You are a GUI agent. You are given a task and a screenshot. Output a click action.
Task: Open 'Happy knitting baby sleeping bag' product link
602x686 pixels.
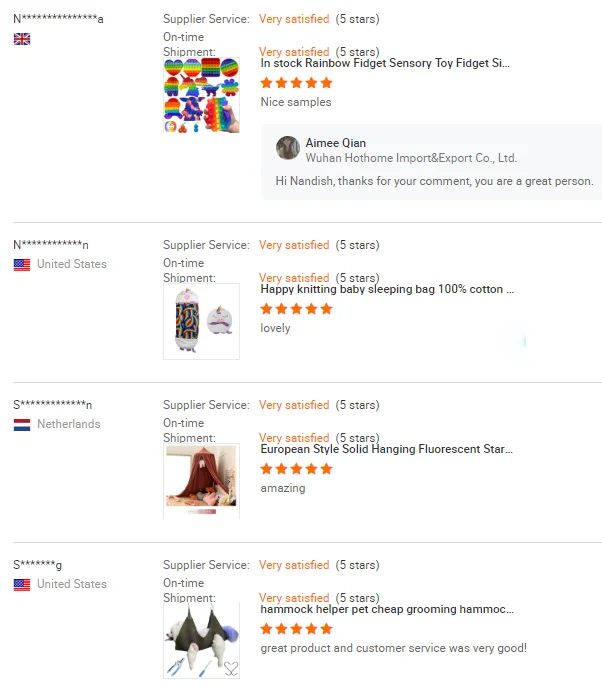(387, 289)
